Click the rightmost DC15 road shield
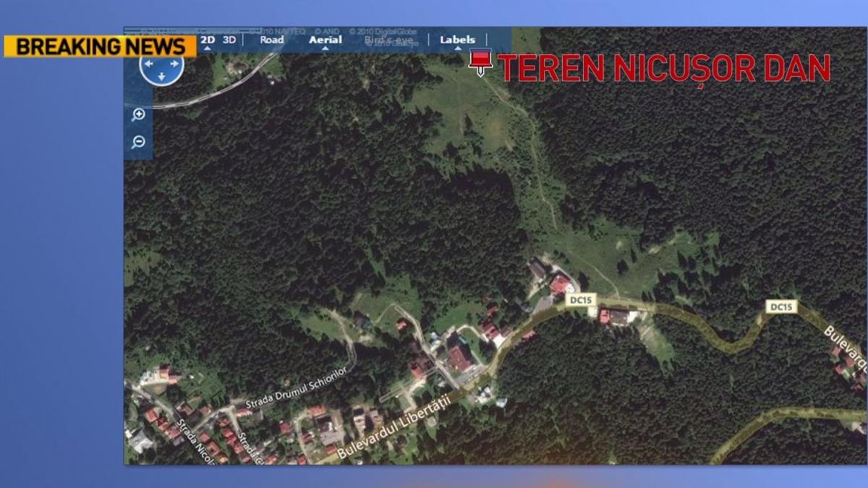868x488 pixels. pyautogui.click(x=781, y=307)
